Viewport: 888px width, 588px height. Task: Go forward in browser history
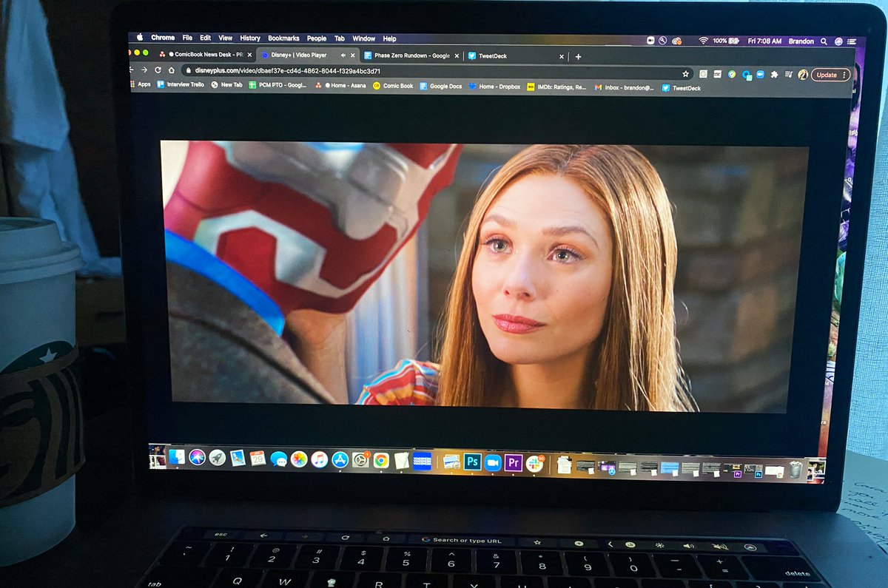point(144,70)
